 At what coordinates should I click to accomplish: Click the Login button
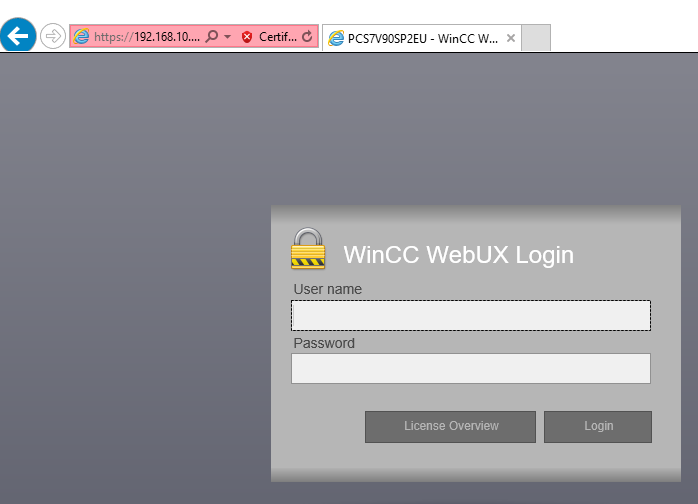598,427
